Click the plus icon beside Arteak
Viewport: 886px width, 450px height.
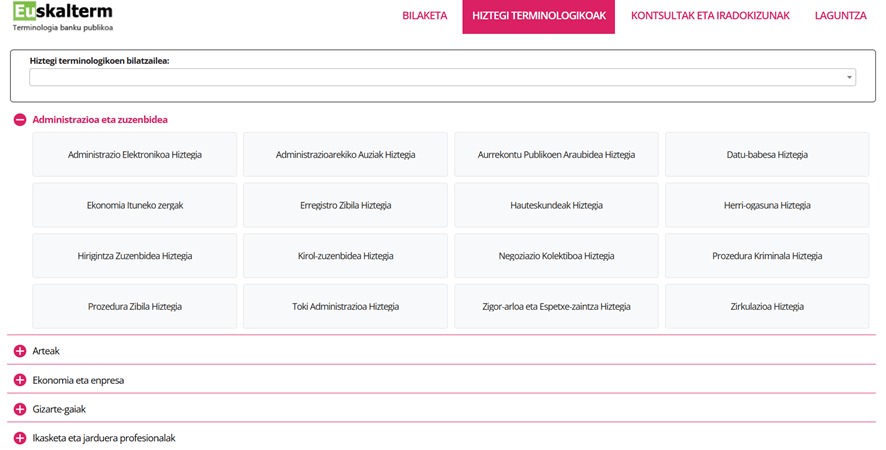pyautogui.click(x=19, y=351)
